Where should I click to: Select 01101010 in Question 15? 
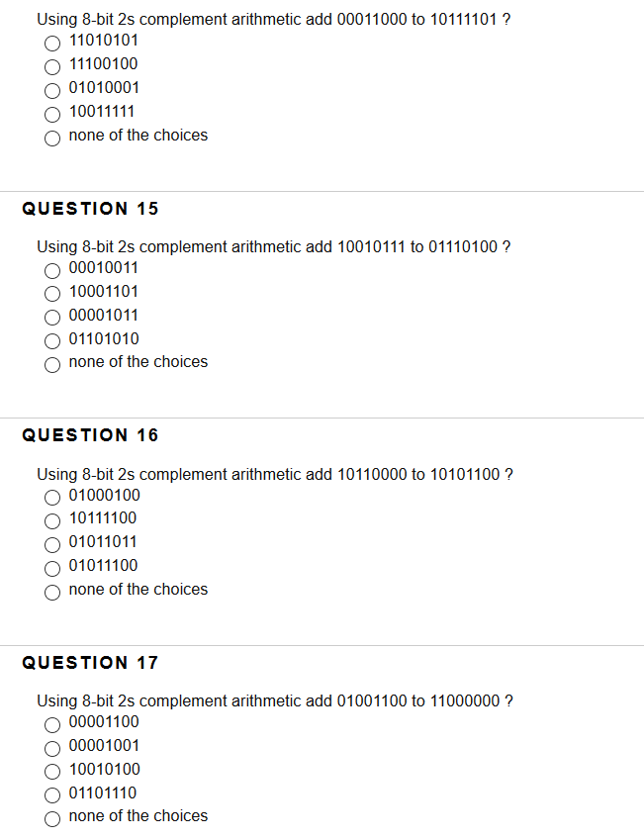tap(52, 341)
